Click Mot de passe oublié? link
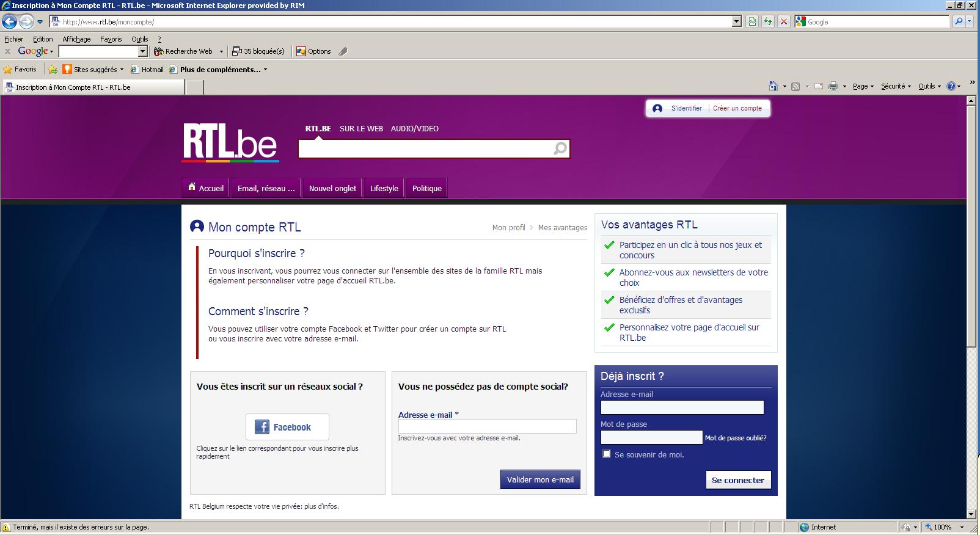980x535 pixels. coord(736,438)
